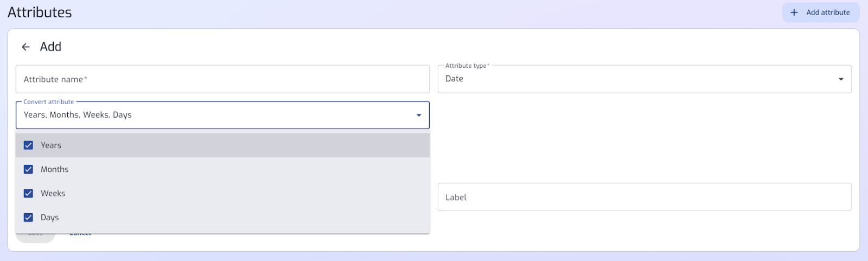868x261 pixels.
Task: Open the Attribute type Date dropdown
Action: click(644, 79)
